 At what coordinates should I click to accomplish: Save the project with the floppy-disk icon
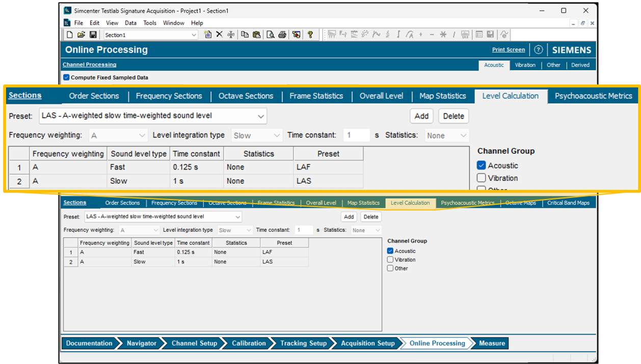click(93, 35)
